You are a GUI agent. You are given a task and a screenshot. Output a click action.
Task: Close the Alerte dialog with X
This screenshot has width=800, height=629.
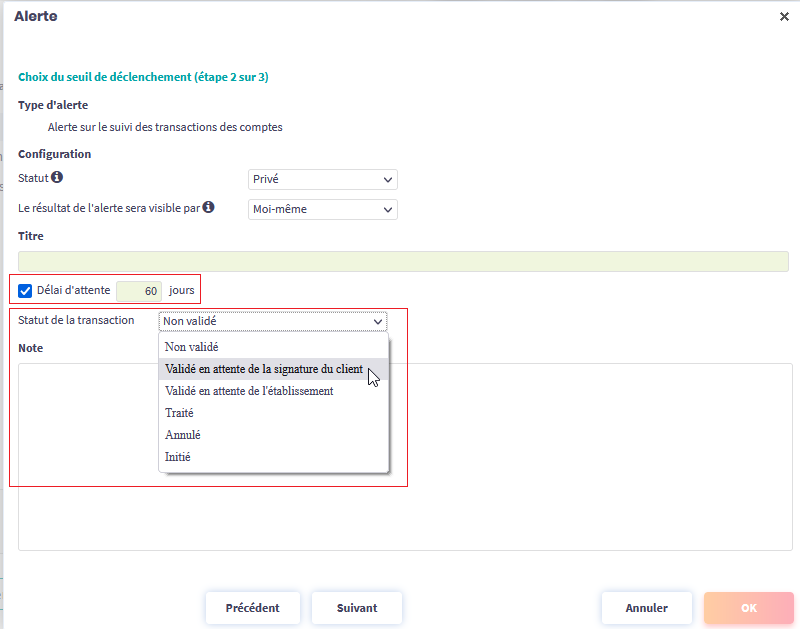784,17
